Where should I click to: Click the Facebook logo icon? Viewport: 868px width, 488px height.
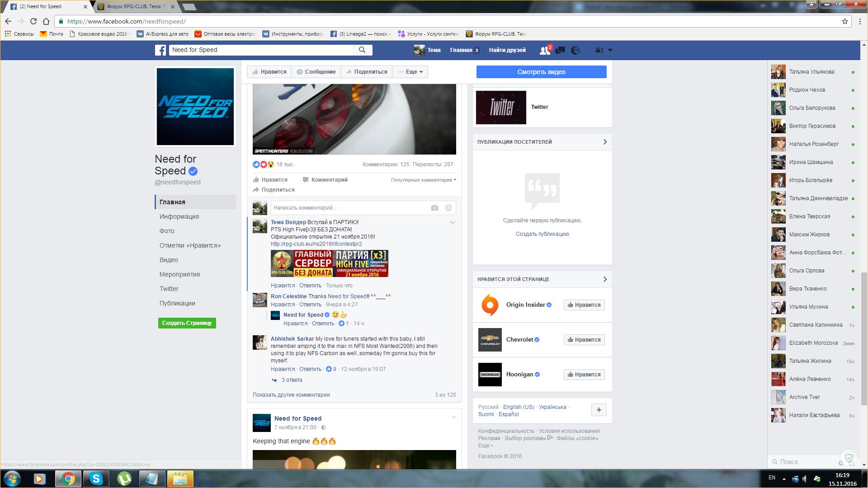coord(160,50)
